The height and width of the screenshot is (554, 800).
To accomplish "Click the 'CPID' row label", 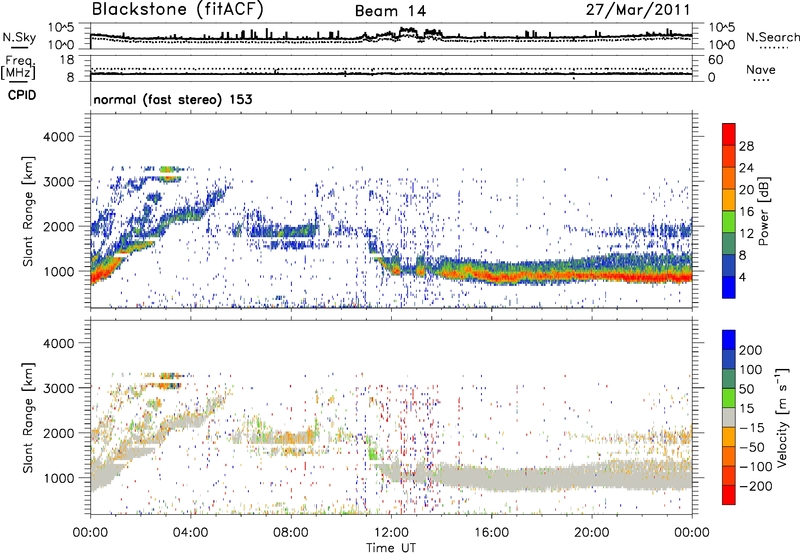I will pyautogui.click(x=21, y=95).
